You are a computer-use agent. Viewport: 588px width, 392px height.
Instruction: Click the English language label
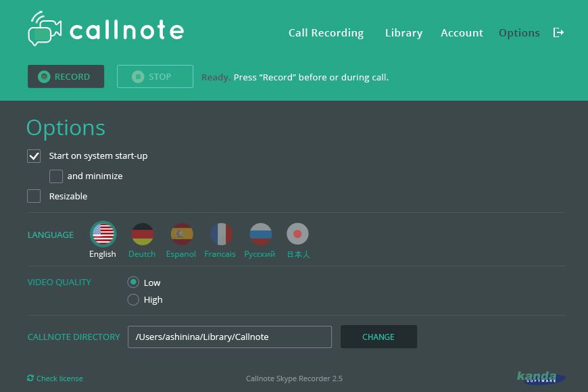[102, 254]
